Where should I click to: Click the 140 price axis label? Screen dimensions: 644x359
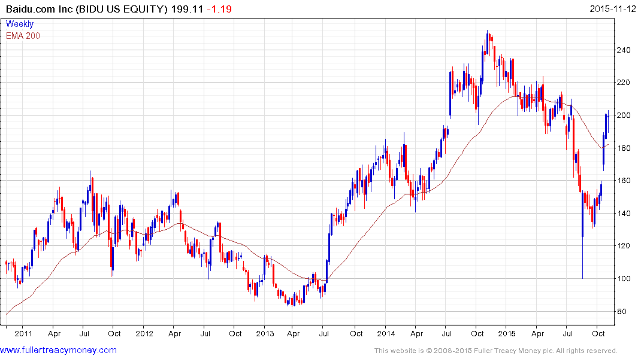pyautogui.click(x=623, y=214)
